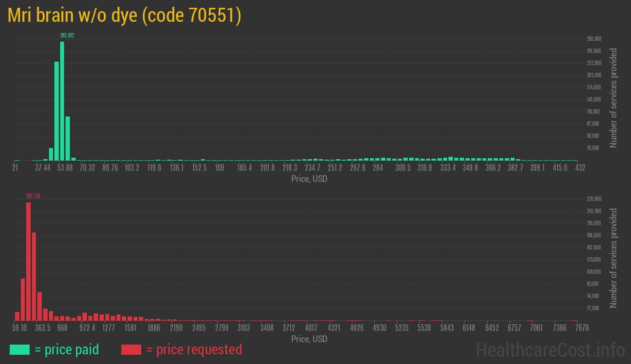Select the 282,743 peak value label
Image resolution: width=631 pixels, height=364 pixels.
click(33, 196)
